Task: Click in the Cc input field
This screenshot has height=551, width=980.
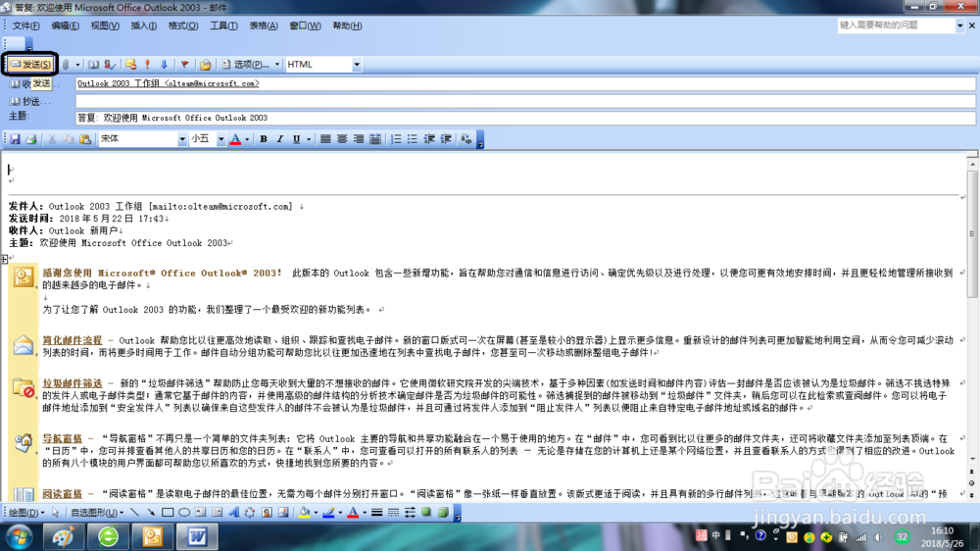Action: coord(525,101)
